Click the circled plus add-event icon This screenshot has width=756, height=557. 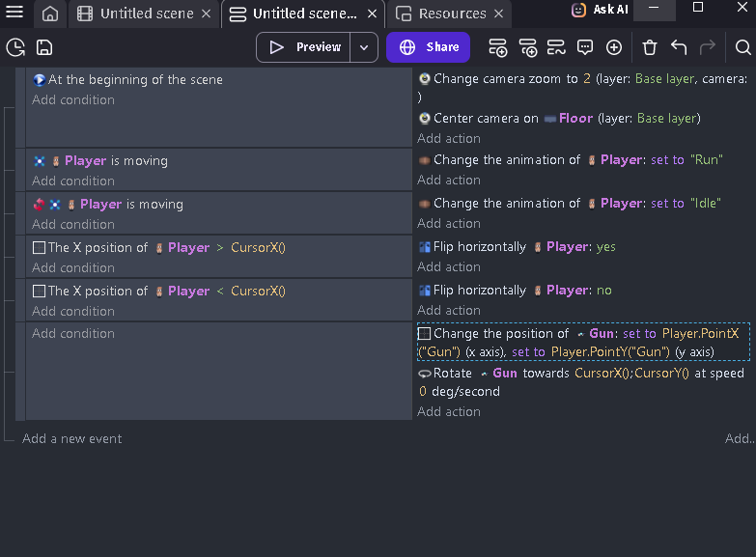coord(614,47)
